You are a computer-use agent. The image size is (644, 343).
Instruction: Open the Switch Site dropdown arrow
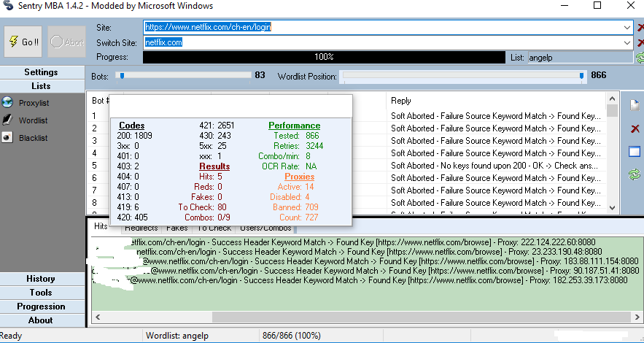[628, 43]
